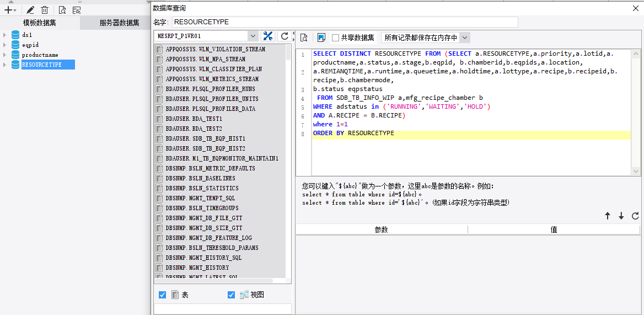
Task: Click the dataset connection settings icon in left toolbar
Action: click(x=76, y=10)
